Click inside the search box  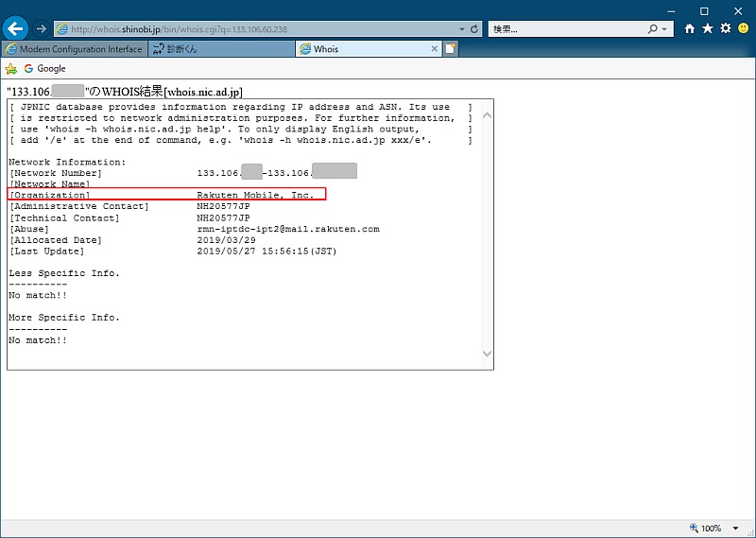[566, 29]
